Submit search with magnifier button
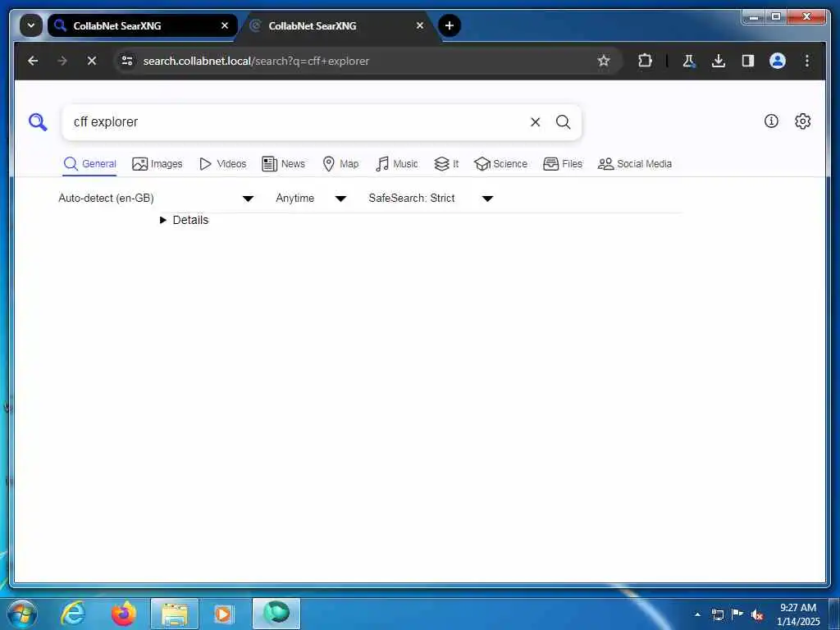The height and width of the screenshot is (630, 840). (x=563, y=122)
